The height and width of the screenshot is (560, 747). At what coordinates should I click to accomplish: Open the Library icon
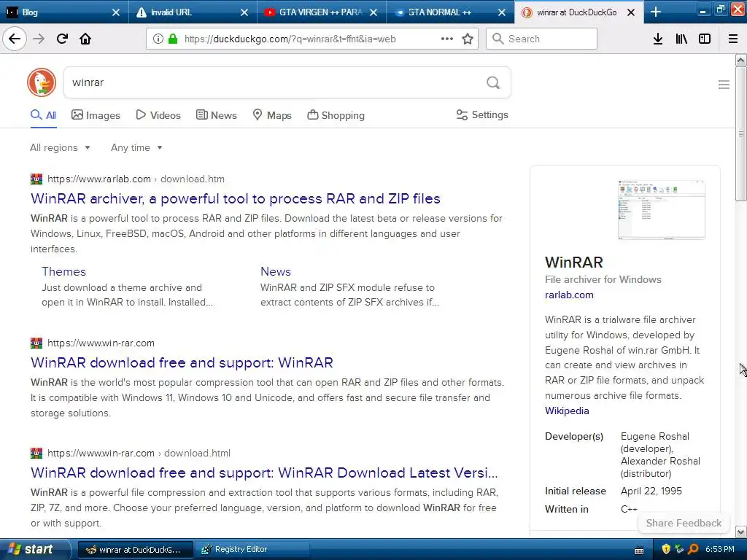pos(681,39)
